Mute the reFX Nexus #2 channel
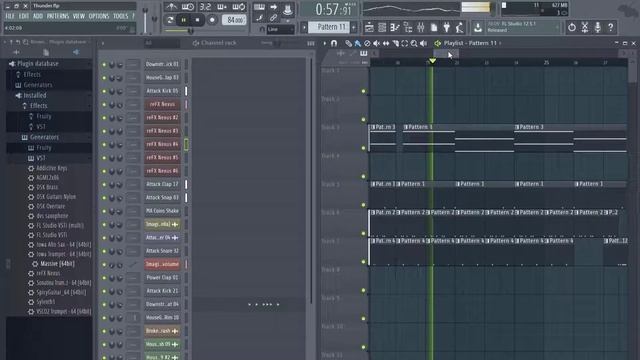This screenshot has height=360, width=640. [104, 118]
